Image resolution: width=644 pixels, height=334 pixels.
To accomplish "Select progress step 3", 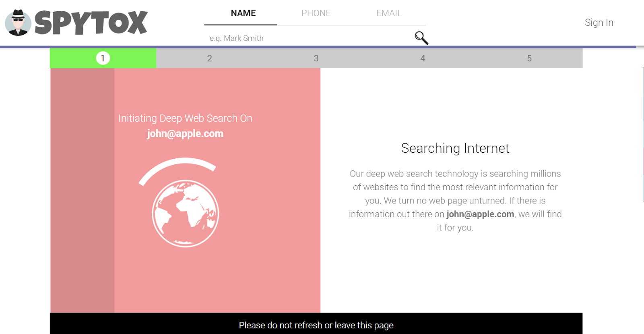I will point(316,58).
